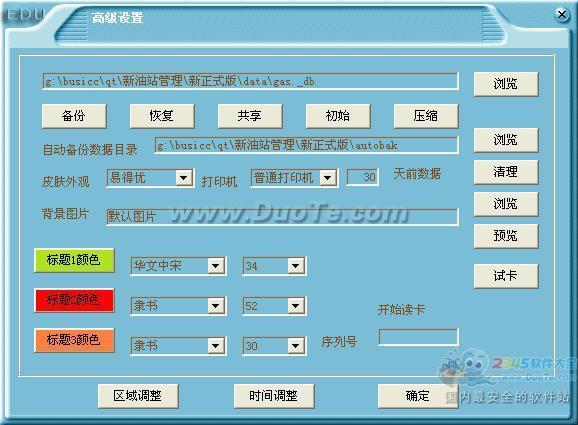This screenshot has width=578, height=425.
Task: Open font dropdown showing 华文中宋
Action: pos(216,266)
